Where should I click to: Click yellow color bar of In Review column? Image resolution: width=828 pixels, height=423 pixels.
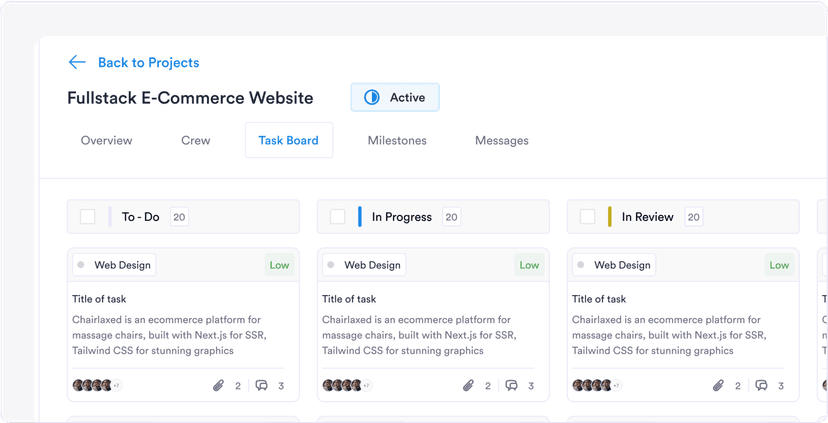610,217
